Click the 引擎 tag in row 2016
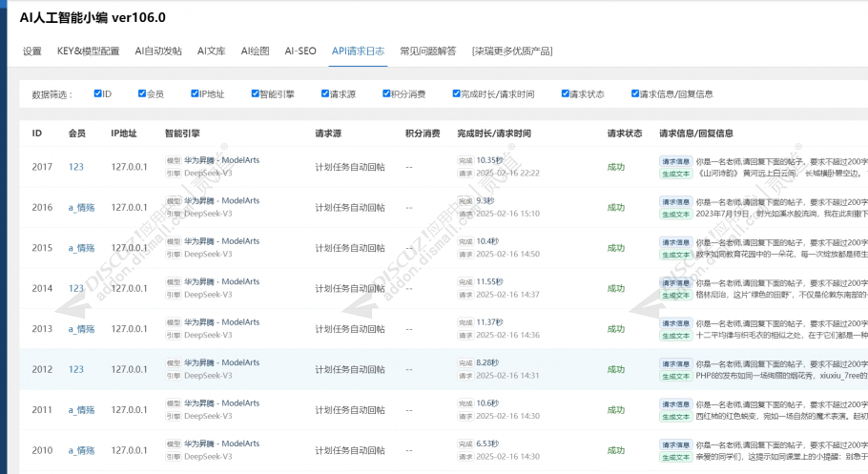Screen dimensions: 868x474 174,214
